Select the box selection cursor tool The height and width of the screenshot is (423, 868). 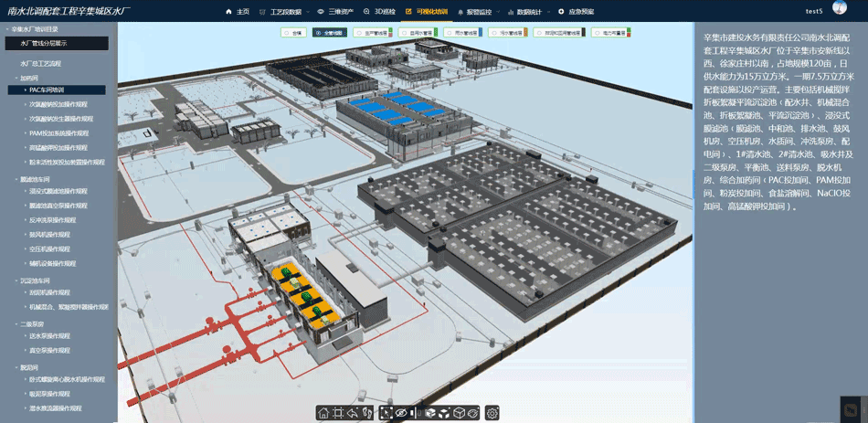click(x=386, y=413)
